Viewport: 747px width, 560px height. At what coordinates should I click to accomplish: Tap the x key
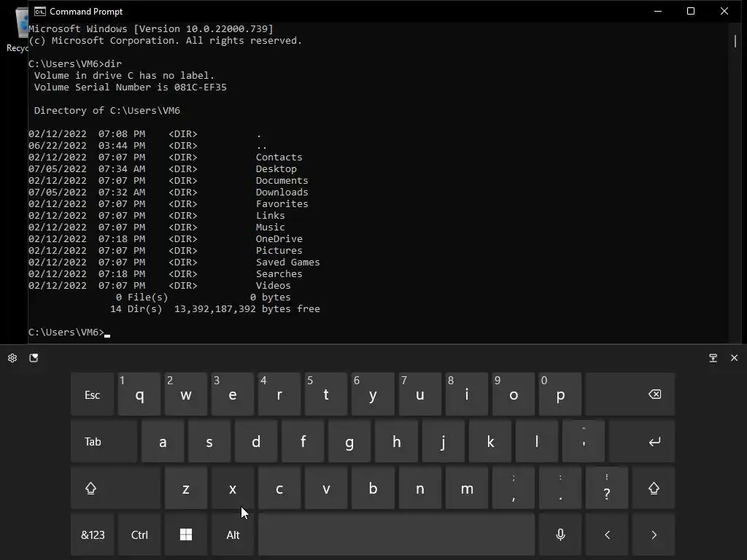point(233,488)
